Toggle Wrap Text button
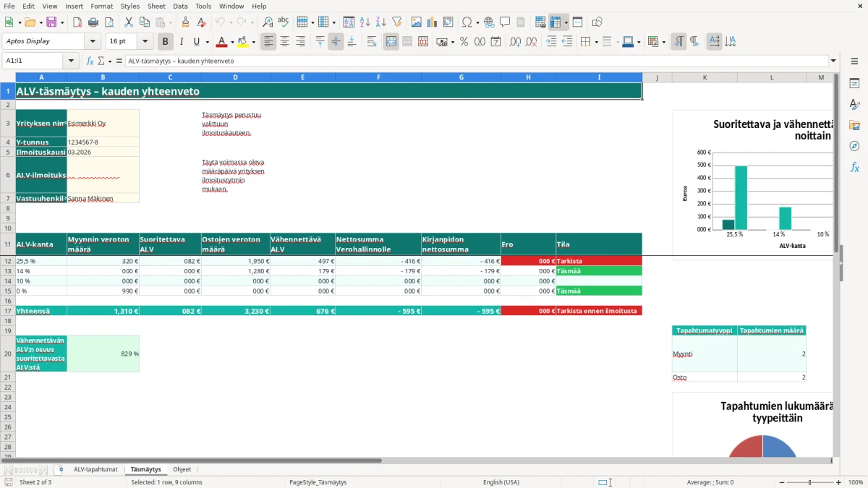 tap(372, 42)
